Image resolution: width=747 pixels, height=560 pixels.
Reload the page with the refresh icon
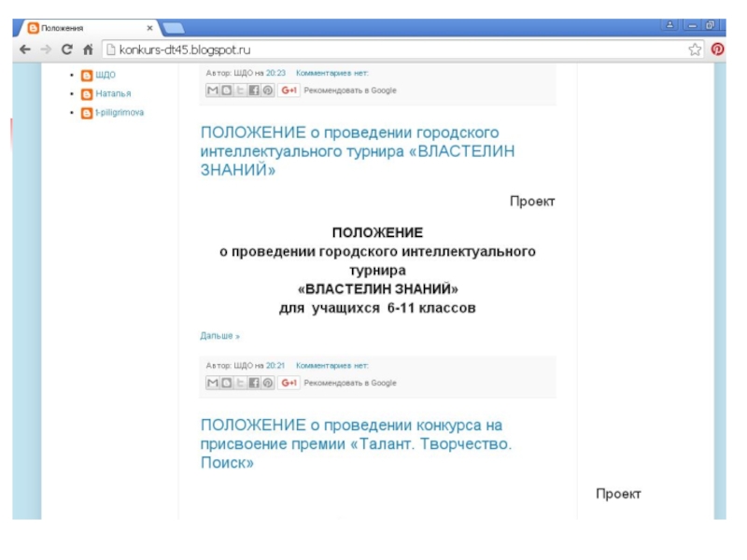[66, 49]
